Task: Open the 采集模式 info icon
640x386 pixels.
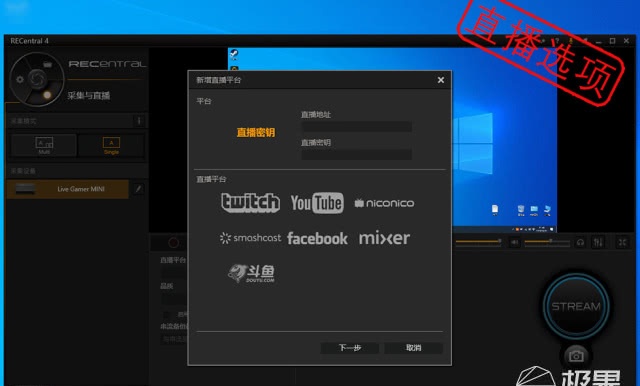Action: pyautogui.click(x=139, y=121)
